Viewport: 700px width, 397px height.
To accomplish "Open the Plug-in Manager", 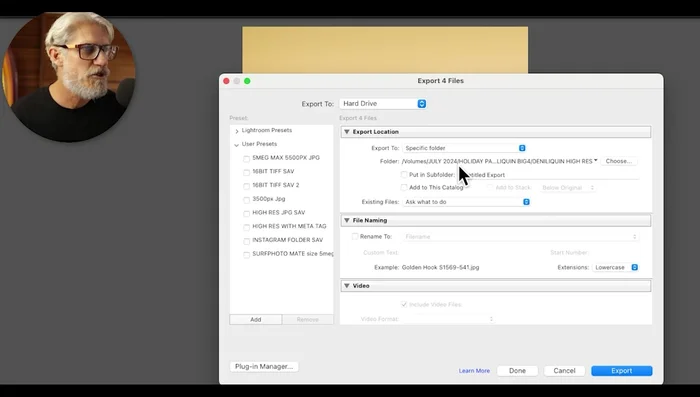I will tap(264, 366).
